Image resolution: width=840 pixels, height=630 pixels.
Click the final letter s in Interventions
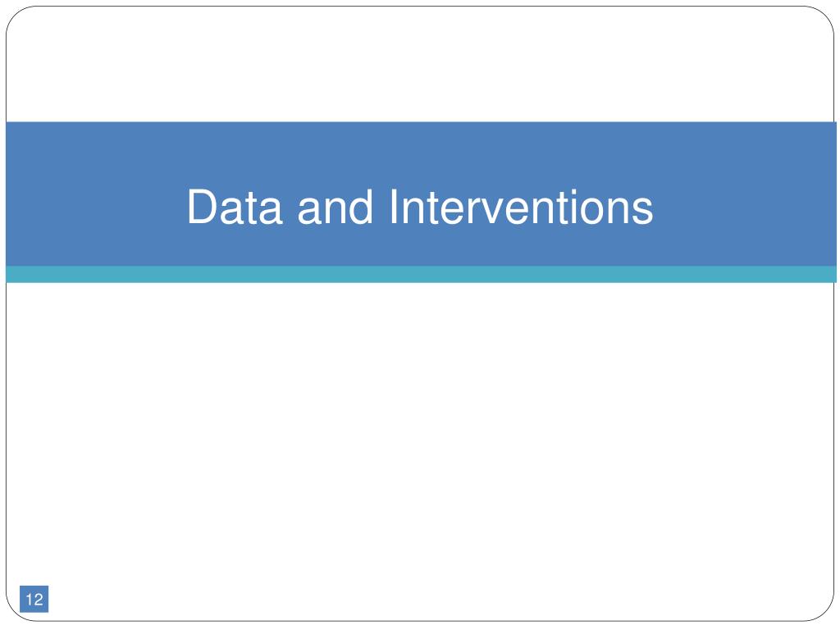point(643,211)
